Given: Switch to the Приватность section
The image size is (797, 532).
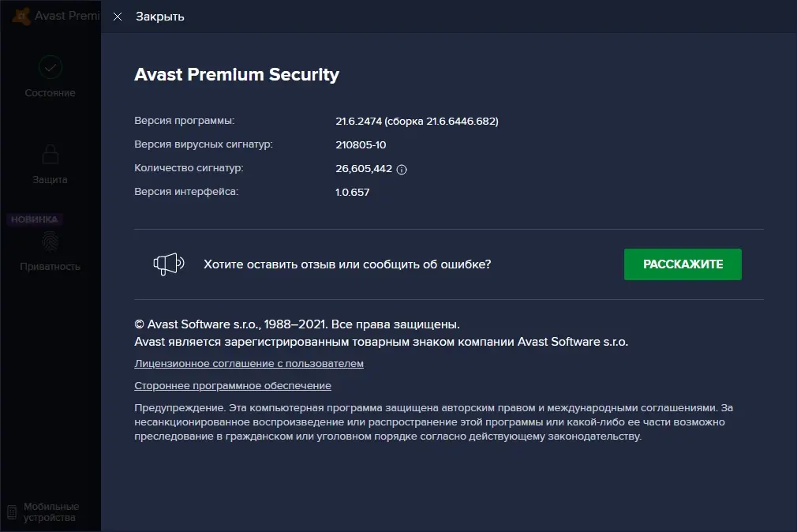Looking at the screenshot, I should pyautogui.click(x=50, y=266).
